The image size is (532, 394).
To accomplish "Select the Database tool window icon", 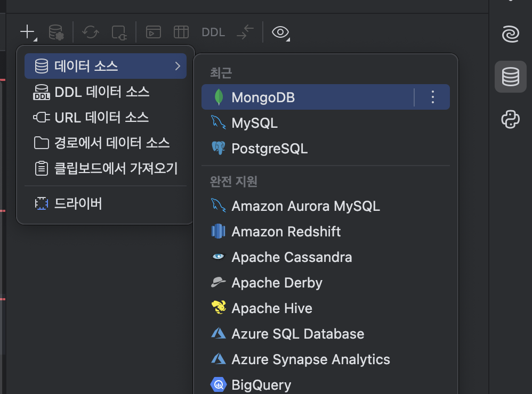I will click(x=511, y=77).
